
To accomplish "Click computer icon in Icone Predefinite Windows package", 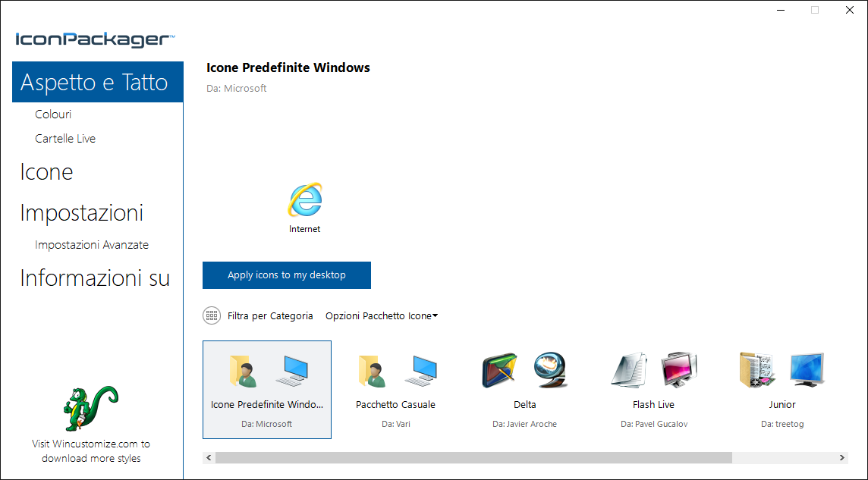I will tap(291, 370).
